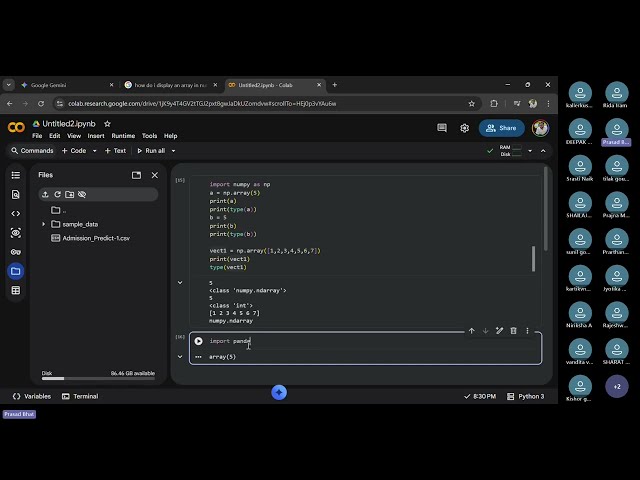Close the Files panel
The width and height of the screenshot is (640, 480).
155,175
